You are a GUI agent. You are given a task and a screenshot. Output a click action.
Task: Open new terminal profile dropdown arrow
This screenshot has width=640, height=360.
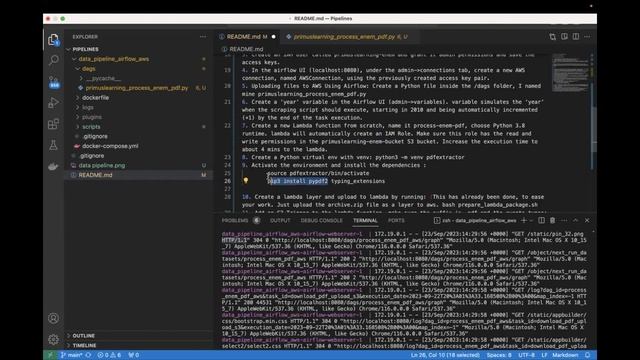(x=531, y=220)
